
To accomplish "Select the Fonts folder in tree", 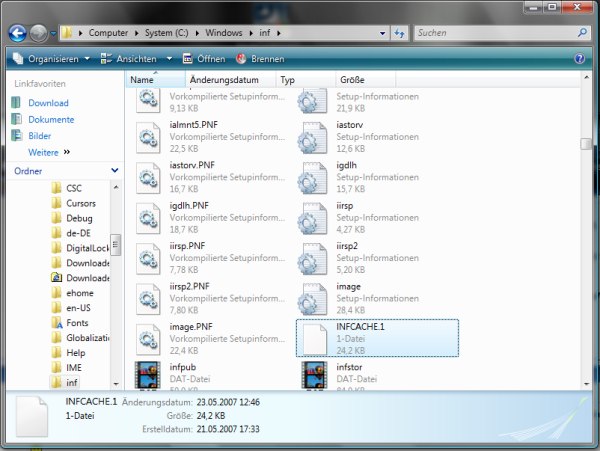I will pyautogui.click(x=77, y=323).
